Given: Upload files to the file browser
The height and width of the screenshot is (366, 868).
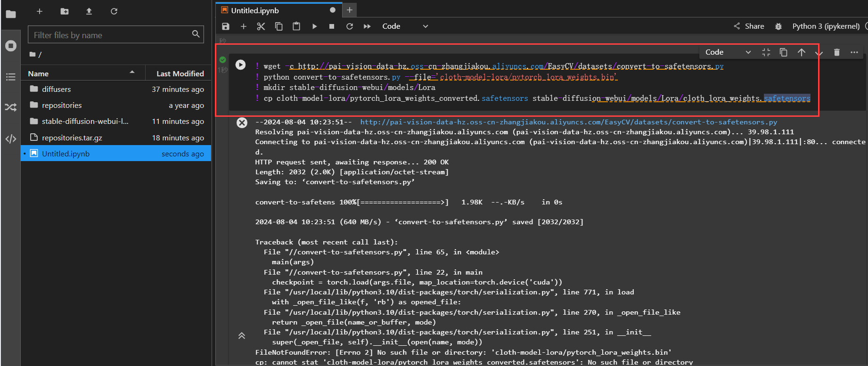Looking at the screenshot, I should [89, 11].
